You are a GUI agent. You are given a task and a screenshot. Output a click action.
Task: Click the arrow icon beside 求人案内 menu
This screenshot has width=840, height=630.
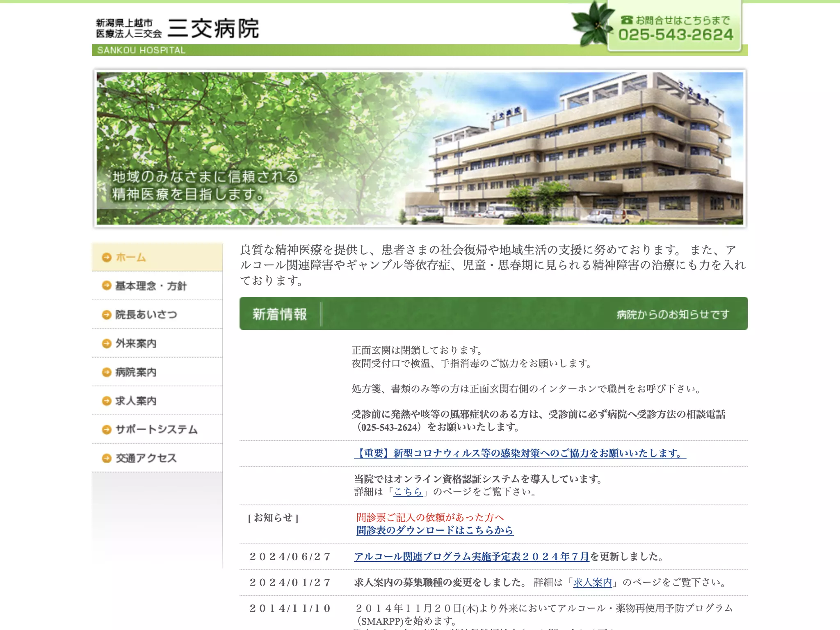(107, 401)
